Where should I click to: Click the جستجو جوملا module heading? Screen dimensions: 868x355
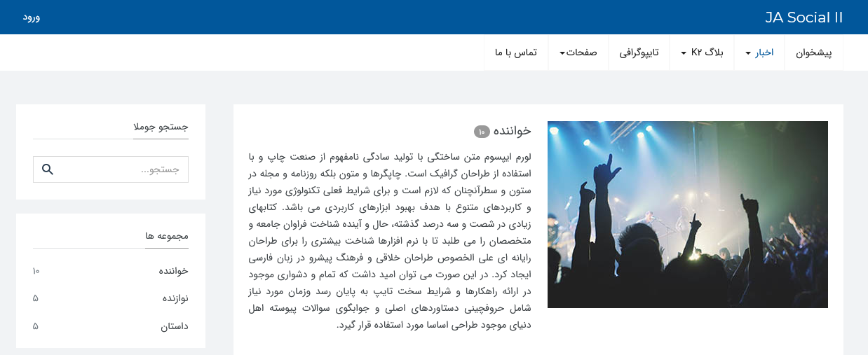161,127
